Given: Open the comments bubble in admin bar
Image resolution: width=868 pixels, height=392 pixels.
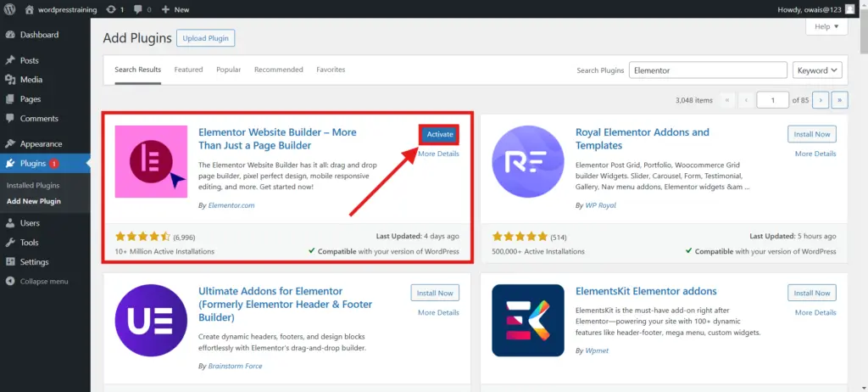Looking at the screenshot, I should coord(142,9).
